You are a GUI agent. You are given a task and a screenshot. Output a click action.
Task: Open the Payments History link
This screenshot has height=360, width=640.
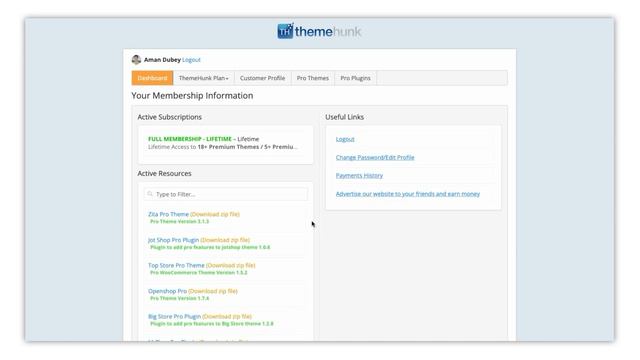(x=359, y=176)
